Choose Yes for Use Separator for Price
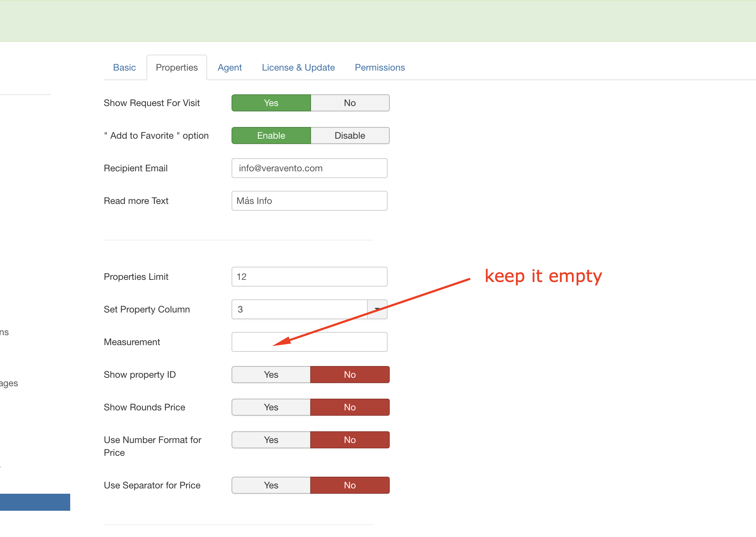Image resolution: width=756 pixels, height=537 pixels. (271, 485)
